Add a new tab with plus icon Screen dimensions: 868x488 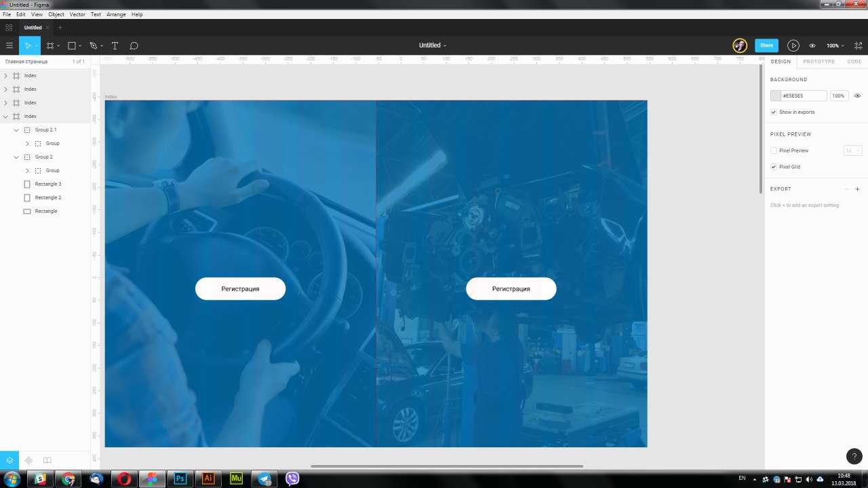[x=60, y=28]
